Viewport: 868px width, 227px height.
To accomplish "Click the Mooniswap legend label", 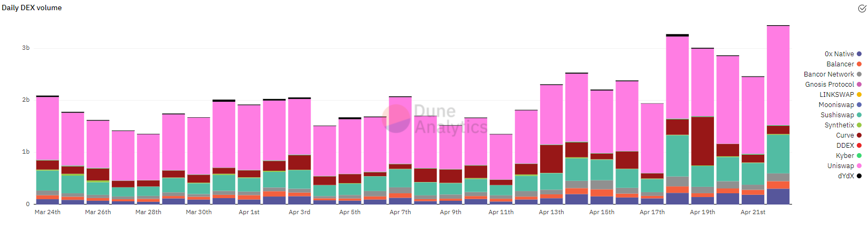I will point(836,105).
